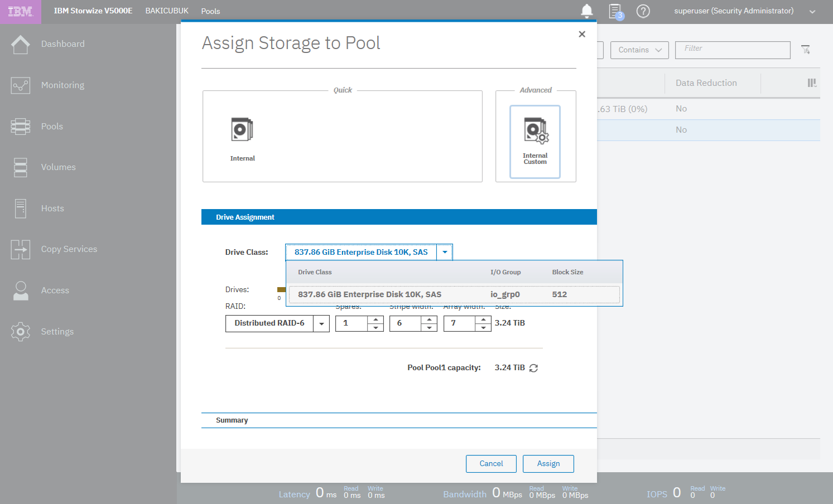Image resolution: width=833 pixels, height=504 pixels.
Task: Click the Bandwidth performance label
Action: point(465,495)
